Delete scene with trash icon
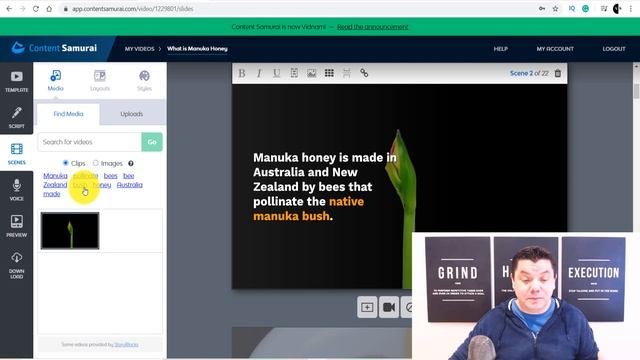The image size is (640, 360). click(558, 73)
